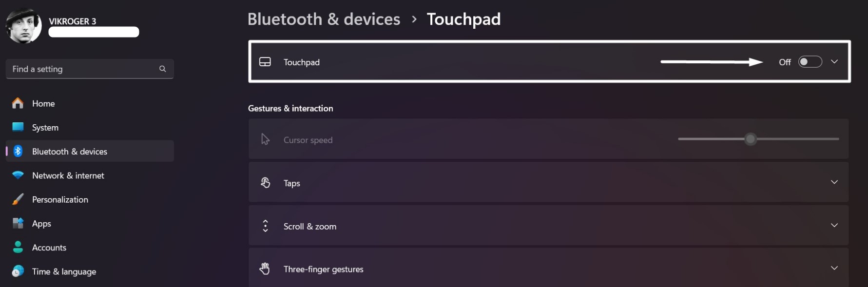The image size is (868, 287).
Task: Open System settings via its display icon
Action: pos(18,127)
